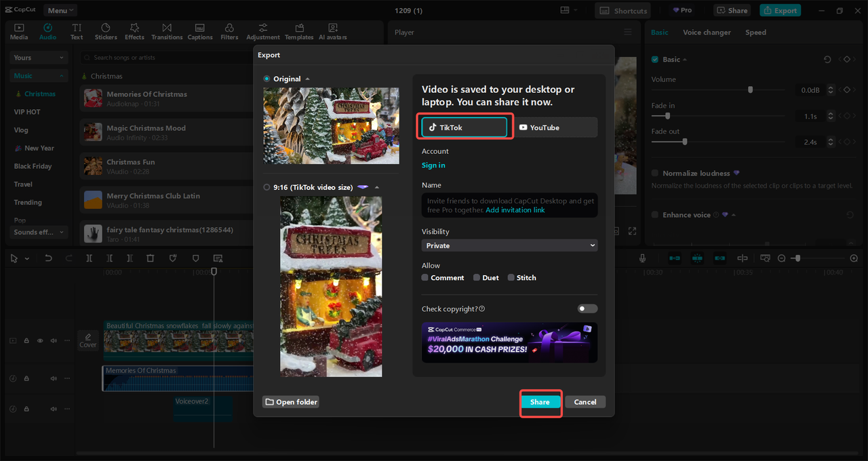
Task: Reset the Basic audio settings
Action: 827,60
